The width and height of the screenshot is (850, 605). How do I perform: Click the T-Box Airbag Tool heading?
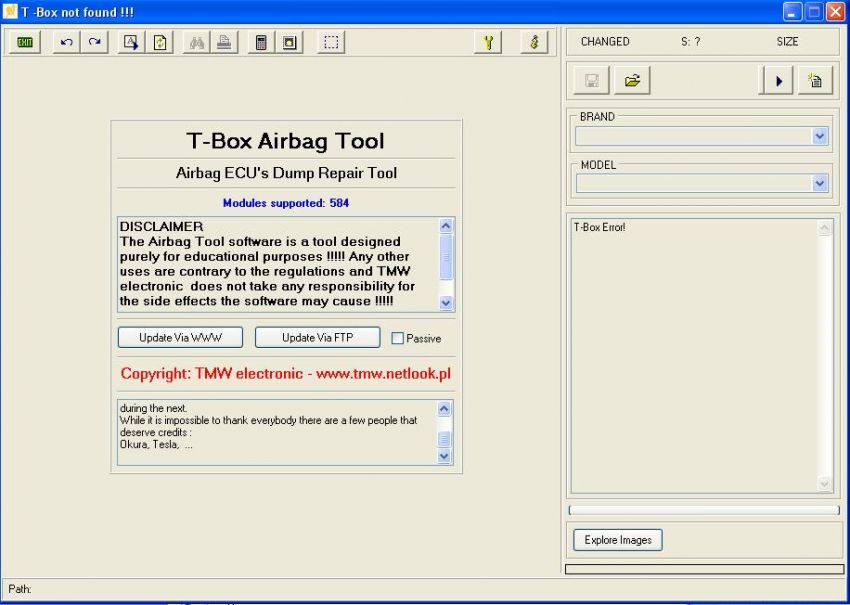(286, 141)
